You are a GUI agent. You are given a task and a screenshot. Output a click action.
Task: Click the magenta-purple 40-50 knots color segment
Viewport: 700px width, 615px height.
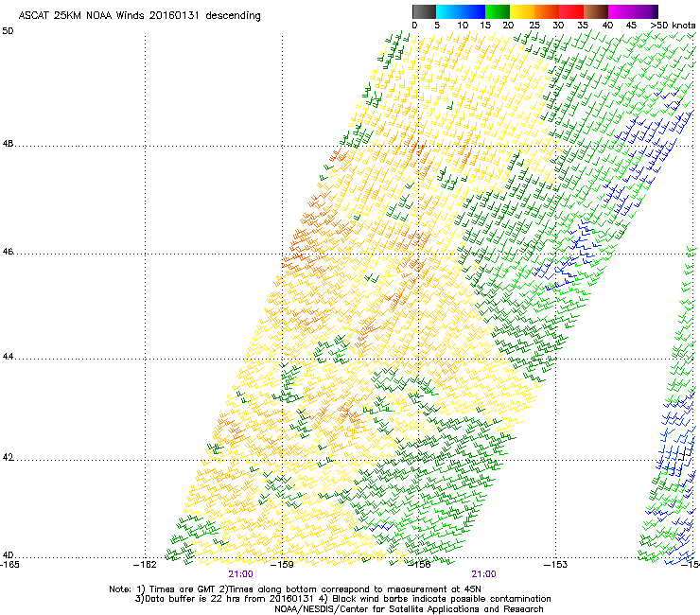[633, 11]
